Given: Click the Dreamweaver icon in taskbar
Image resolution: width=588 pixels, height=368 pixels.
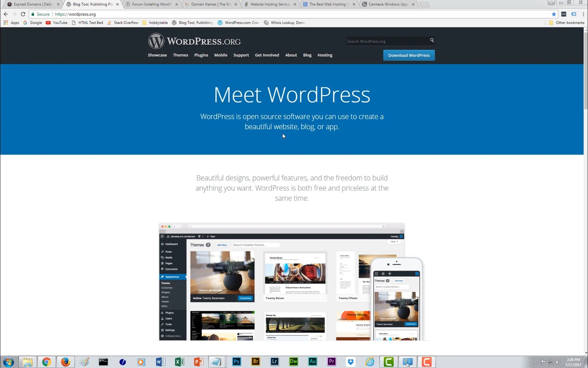Looking at the screenshot, I should click(x=293, y=362).
